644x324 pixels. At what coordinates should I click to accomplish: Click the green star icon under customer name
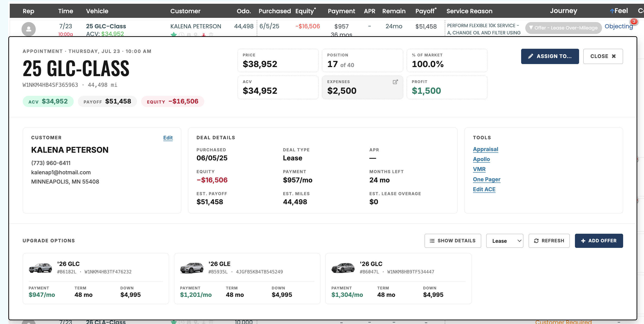(x=173, y=34)
